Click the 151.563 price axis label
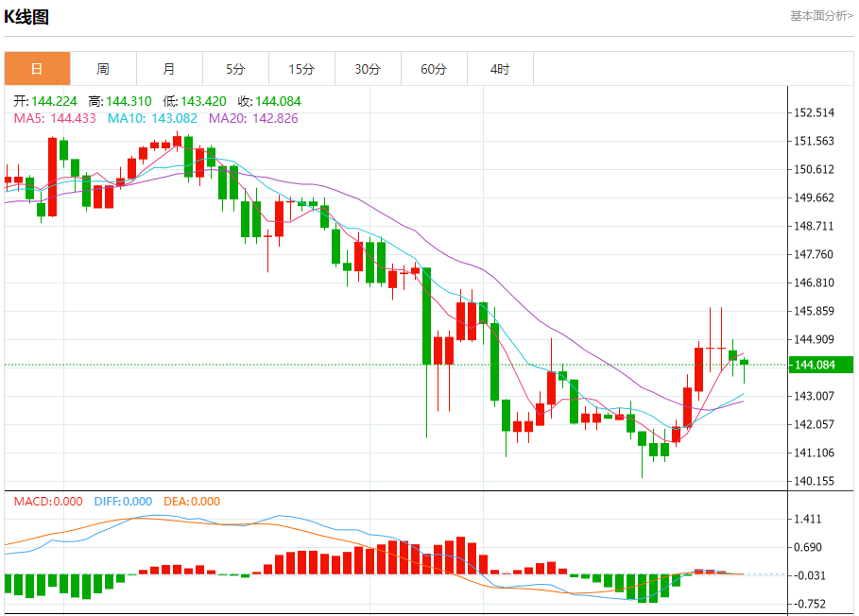Viewport: 859px width, 616px height. pyautogui.click(x=814, y=142)
